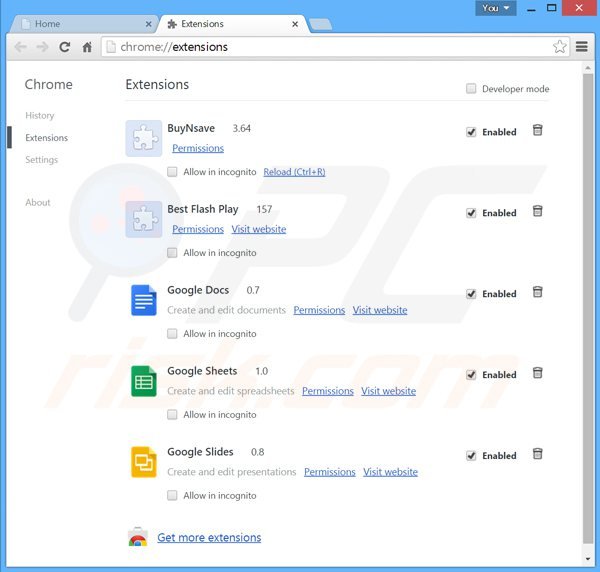
Task: Uncheck Enabled for Google Sheets
Action: coord(471,375)
